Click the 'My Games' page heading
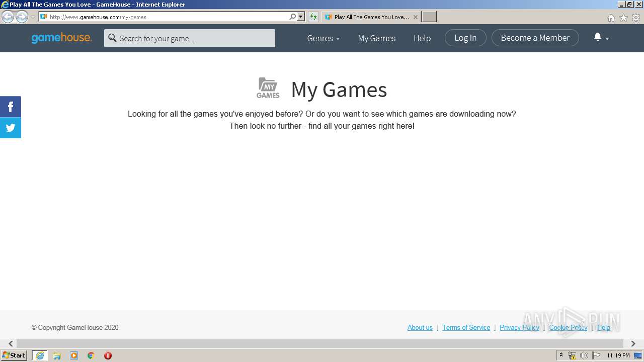644x362 pixels. [x=339, y=89]
